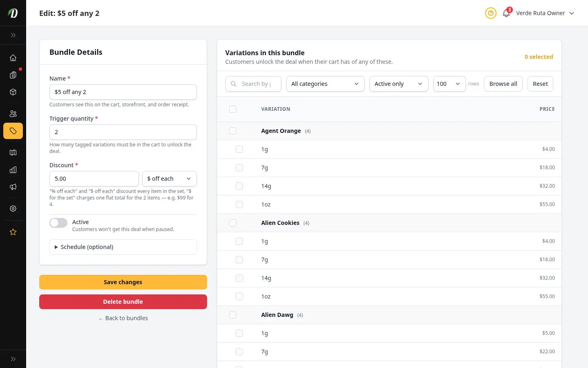The height and width of the screenshot is (368, 588).
Task: Click the leaf logo icon in sidebar
Action: pyautogui.click(x=13, y=13)
